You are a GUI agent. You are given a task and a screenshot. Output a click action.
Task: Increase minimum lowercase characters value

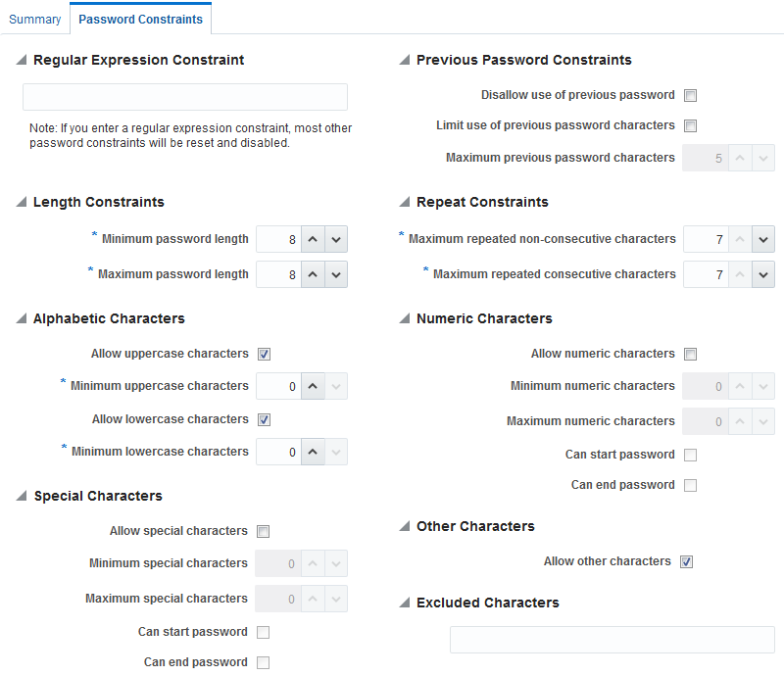(x=313, y=452)
